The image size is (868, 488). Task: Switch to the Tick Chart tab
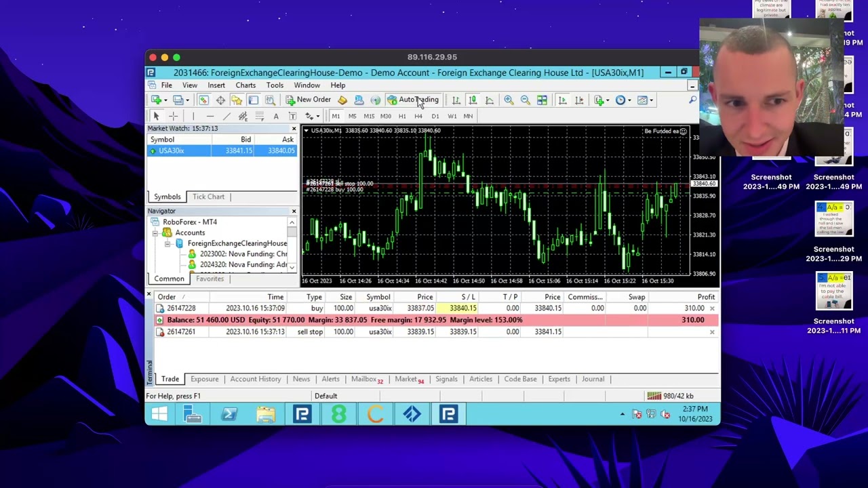(x=208, y=197)
